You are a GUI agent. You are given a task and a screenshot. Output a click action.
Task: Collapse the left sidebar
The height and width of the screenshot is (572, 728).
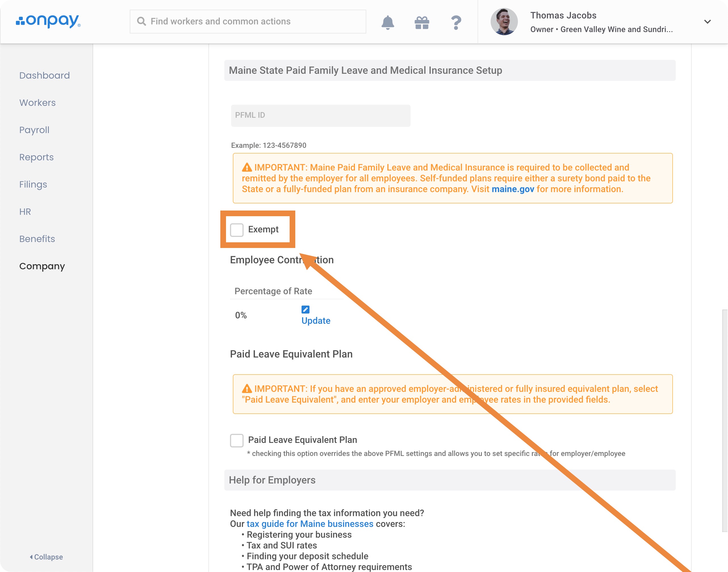(46, 557)
